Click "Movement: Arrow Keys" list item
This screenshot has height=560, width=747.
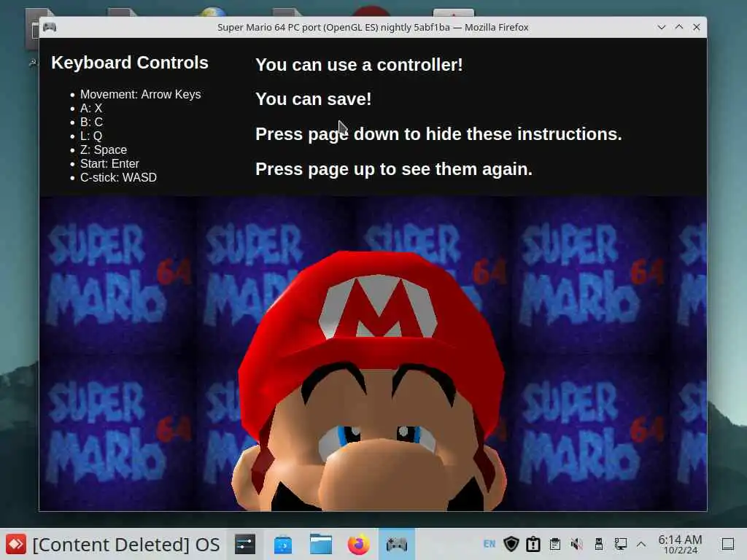click(141, 94)
